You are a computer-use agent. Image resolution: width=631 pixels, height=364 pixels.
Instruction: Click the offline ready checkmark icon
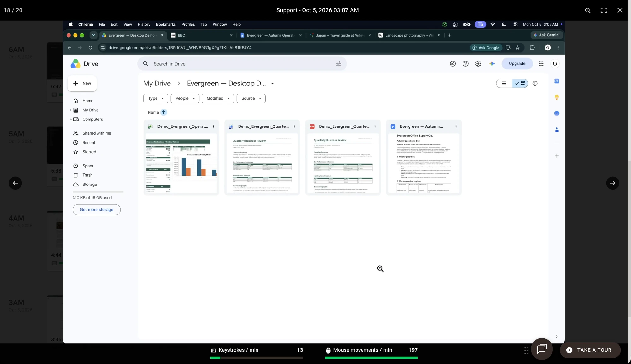point(452,64)
